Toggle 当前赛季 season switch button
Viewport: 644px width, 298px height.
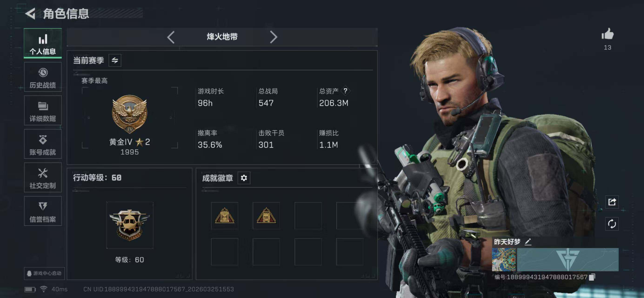tap(115, 60)
